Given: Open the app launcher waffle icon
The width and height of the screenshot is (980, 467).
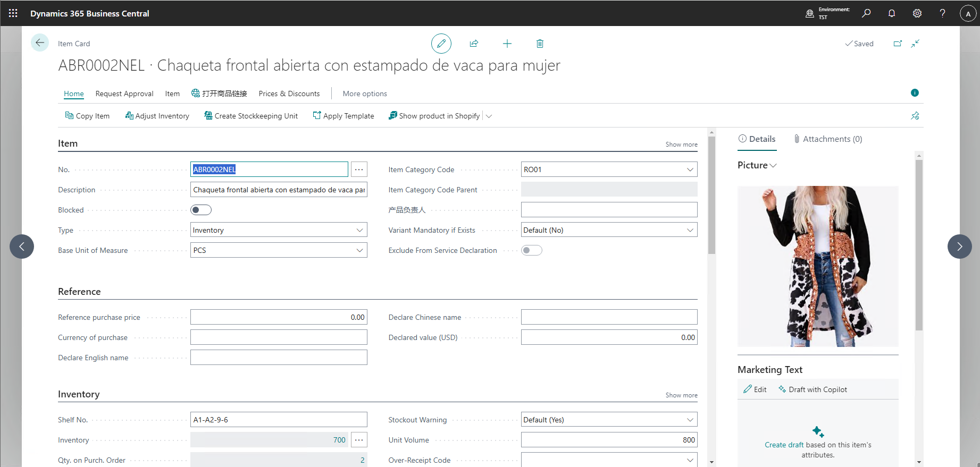Looking at the screenshot, I should pos(13,13).
